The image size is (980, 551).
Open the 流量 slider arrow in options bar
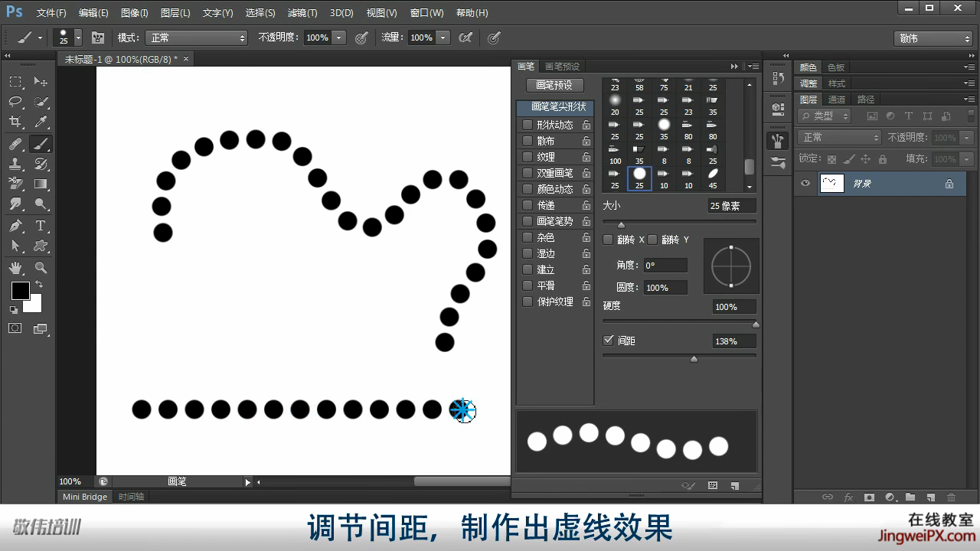443,37
